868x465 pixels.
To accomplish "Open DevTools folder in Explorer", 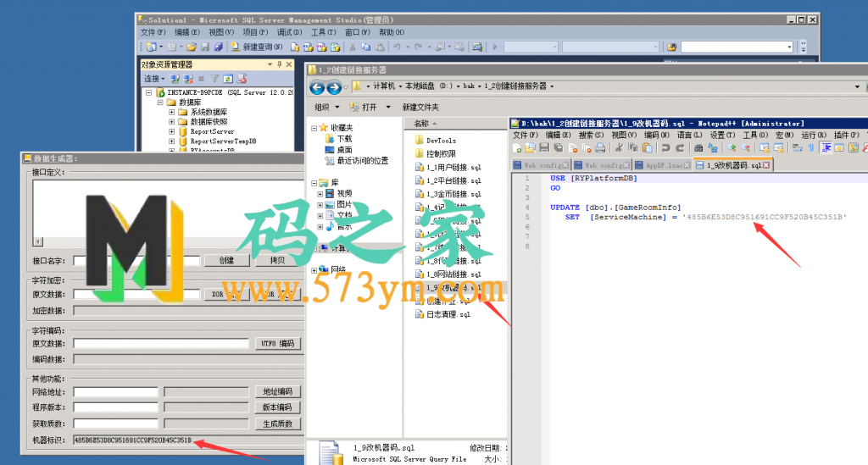I will (x=436, y=141).
